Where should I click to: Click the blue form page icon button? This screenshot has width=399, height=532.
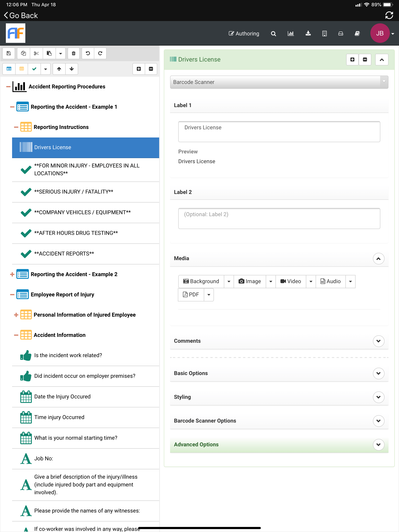pyautogui.click(x=9, y=69)
